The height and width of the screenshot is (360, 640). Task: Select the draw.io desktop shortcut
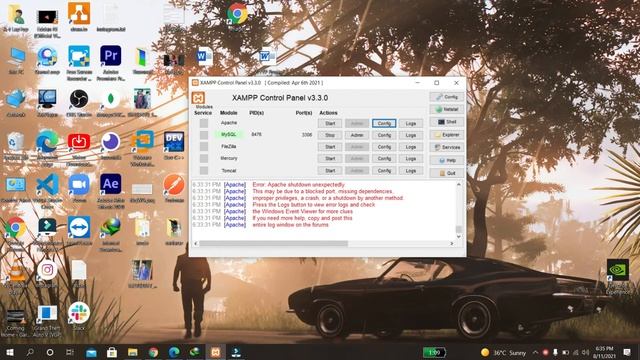(x=79, y=13)
